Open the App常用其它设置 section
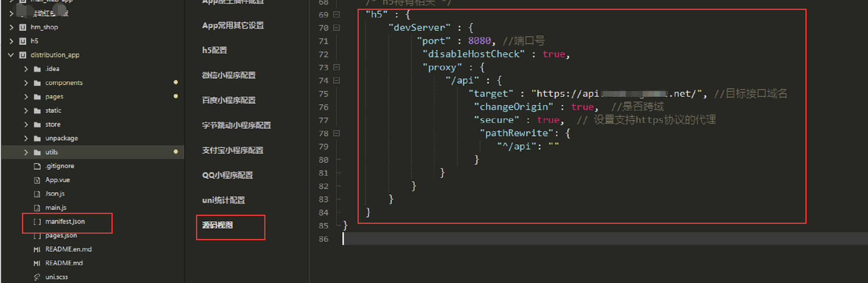Image resolution: width=868 pixels, height=283 pixels. 233,25
